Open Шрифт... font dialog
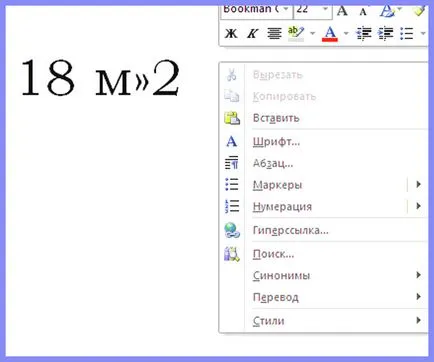Screen dimensions: 434x362 coord(276,142)
